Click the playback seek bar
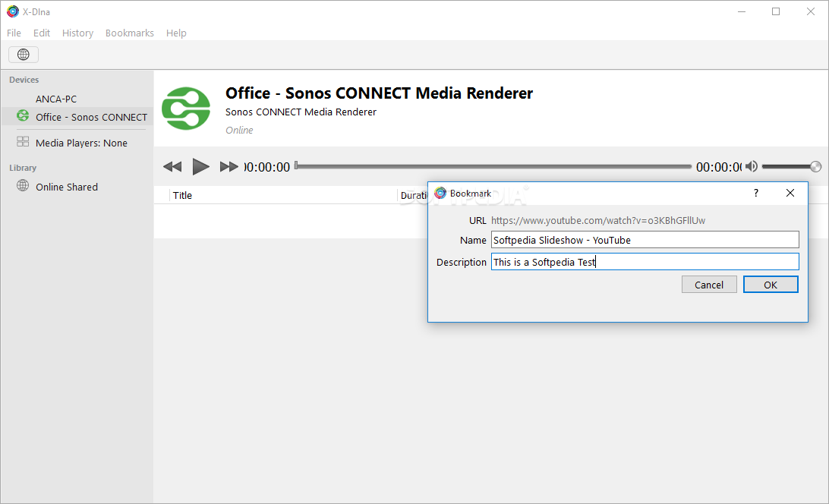 tap(493, 166)
